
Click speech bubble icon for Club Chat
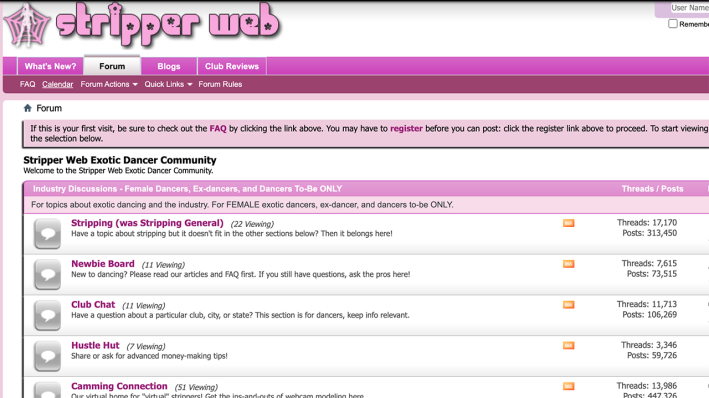47,315
